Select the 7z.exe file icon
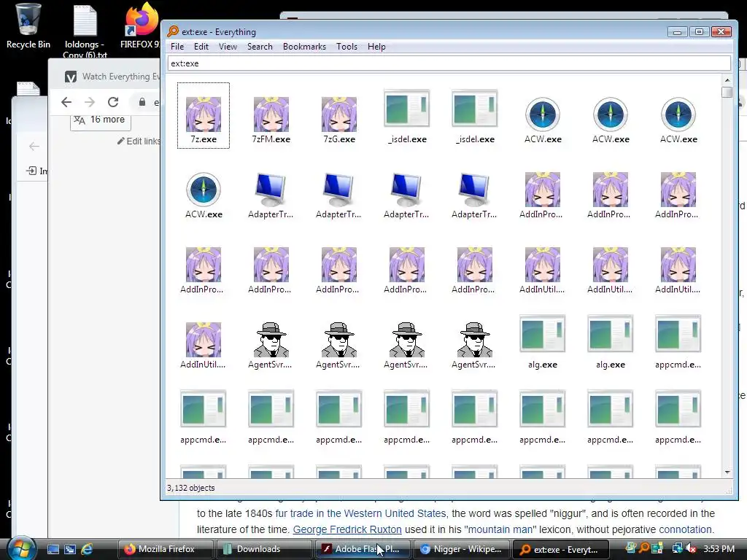Screen dimensions: 747x560 [204, 114]
